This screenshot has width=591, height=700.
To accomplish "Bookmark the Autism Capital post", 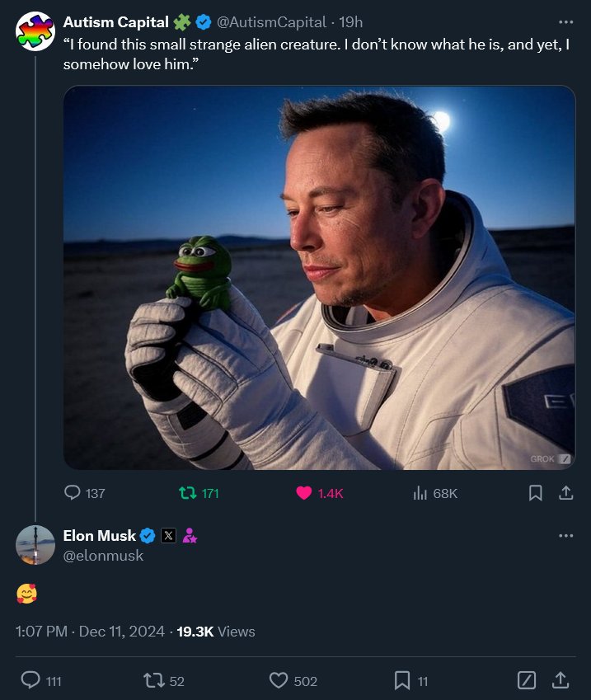I will pos(535,493).
